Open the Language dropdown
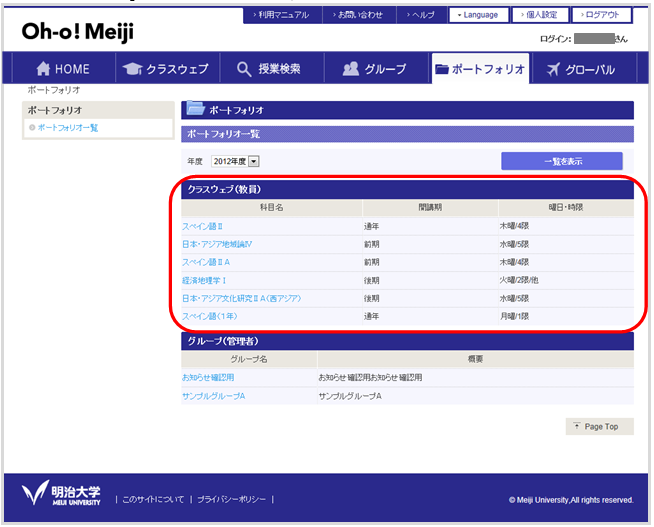This screenshot has height=527, width=654. point(478,15)
